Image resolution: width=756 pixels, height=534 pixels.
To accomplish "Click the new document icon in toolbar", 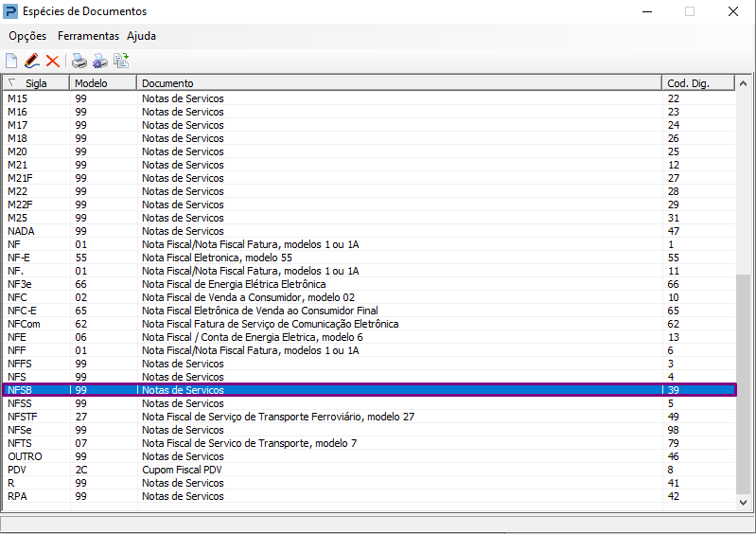I will click(11, 61).
